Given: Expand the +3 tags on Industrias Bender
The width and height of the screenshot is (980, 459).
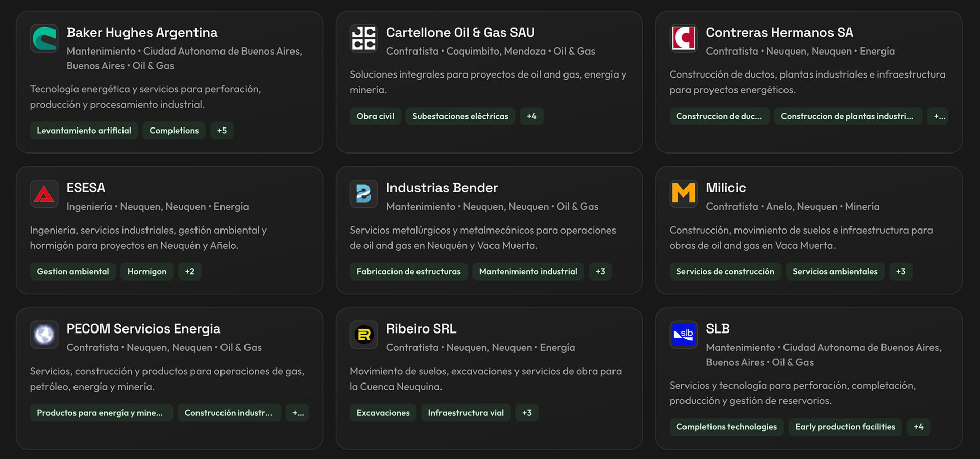Looking at the screenshot, I should pos(600,272).
